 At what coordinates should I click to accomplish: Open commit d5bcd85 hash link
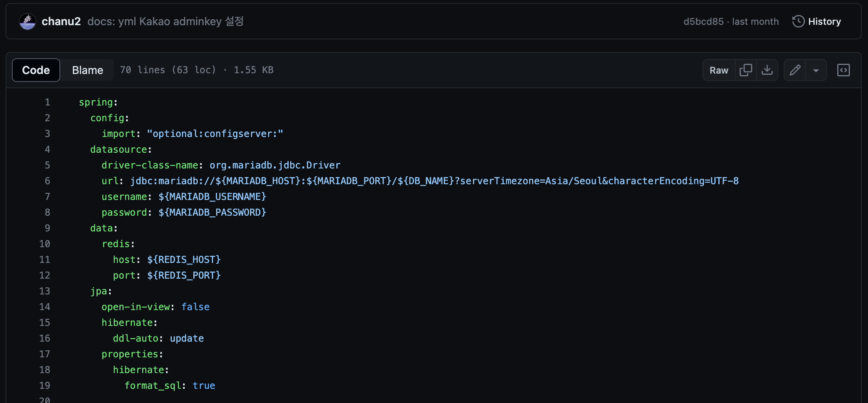(x=703, y=21)
